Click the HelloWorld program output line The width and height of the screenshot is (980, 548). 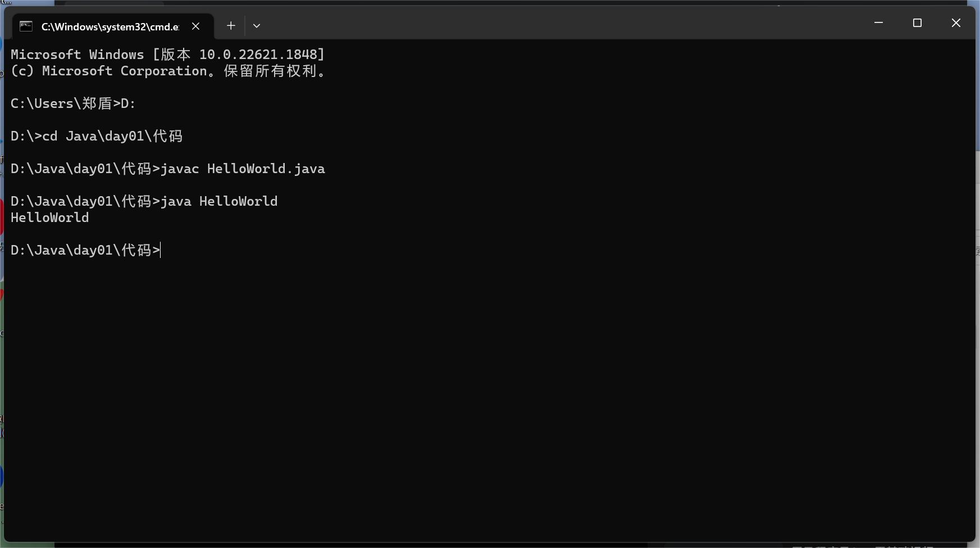[x=49, y=218]
